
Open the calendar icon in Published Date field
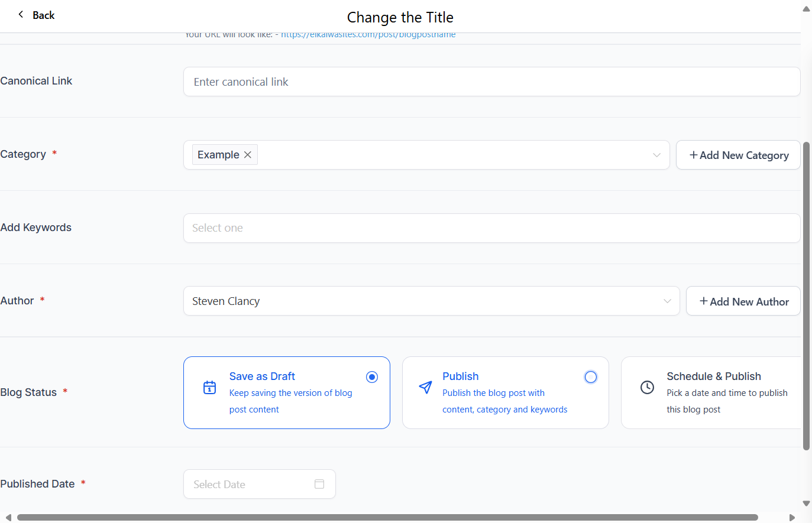(x=319, y=484)
